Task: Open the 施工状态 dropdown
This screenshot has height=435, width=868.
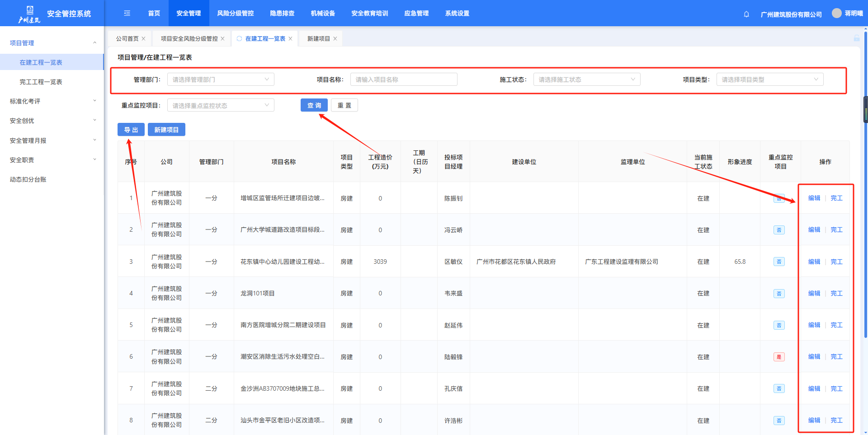Action: (x=586, y=80)
